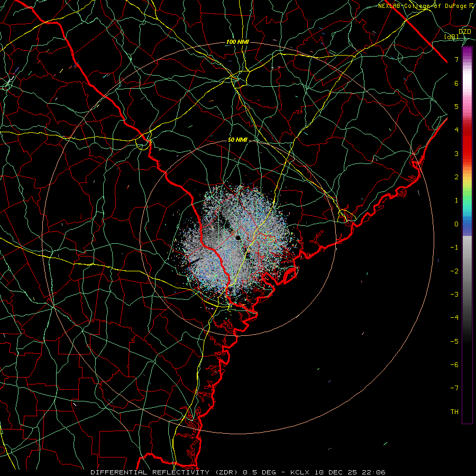Click the TH label on the color scale
This screenshot has width=476, height=476.
click(x=454, y=412)
